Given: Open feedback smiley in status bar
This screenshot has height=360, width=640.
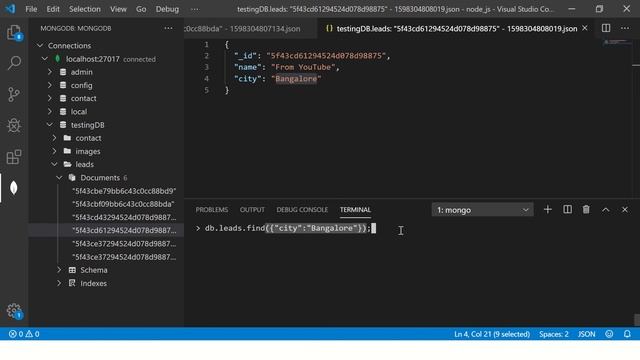Looking at the screenshot, I should 609,334.
